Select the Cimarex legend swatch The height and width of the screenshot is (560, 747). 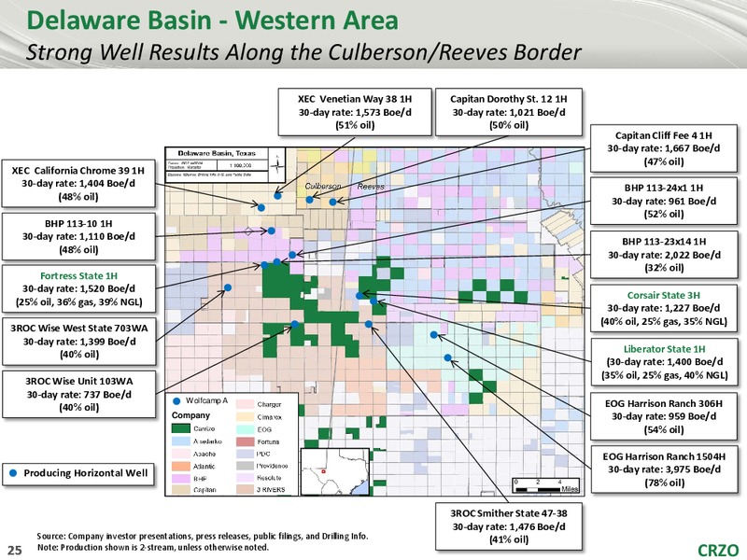pyautogui.click(x=245, y=416)
